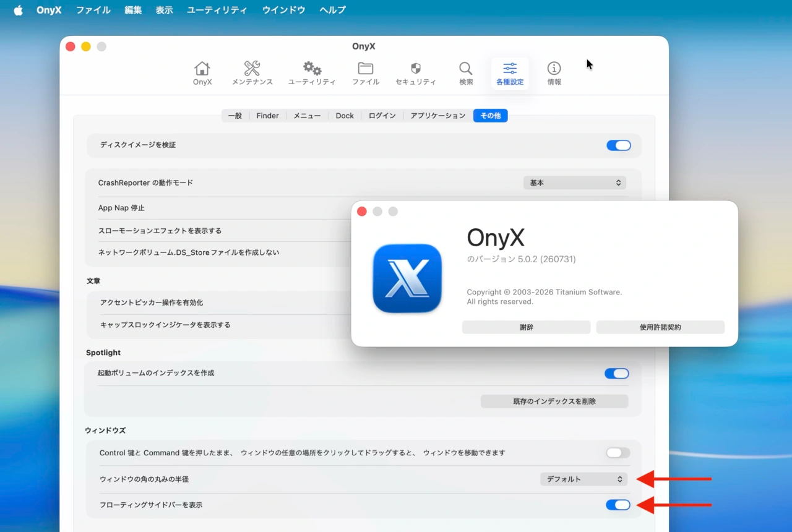The image size is (792, 532).
Task: Switch to the Dock tab
Action: click(x=345, y=116)
